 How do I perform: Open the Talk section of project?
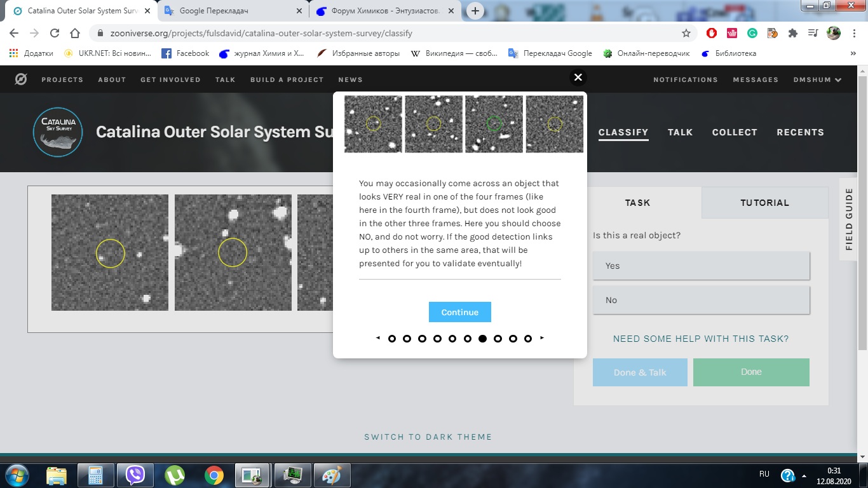click(x=680, y=132)
